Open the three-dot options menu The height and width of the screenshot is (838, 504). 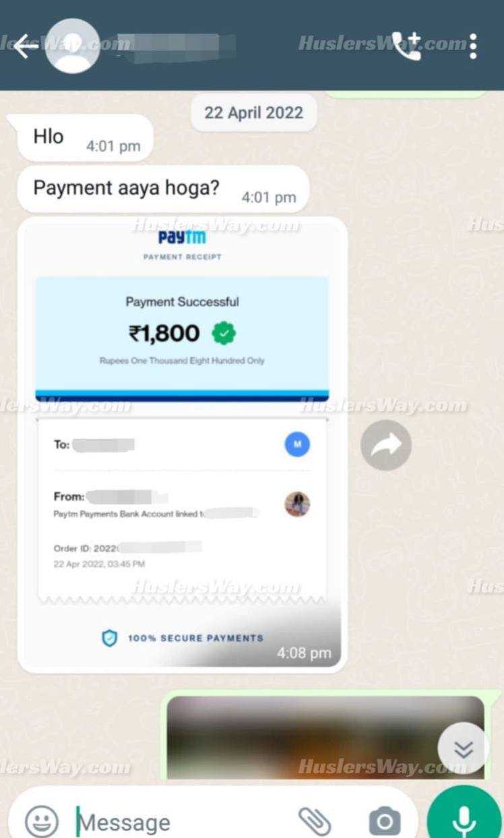click(474, 46)
